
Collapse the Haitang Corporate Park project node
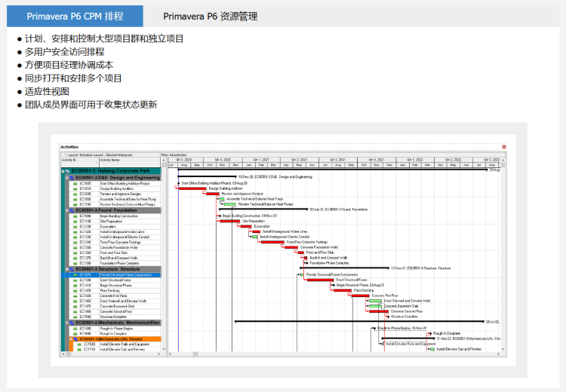(63, 171)
